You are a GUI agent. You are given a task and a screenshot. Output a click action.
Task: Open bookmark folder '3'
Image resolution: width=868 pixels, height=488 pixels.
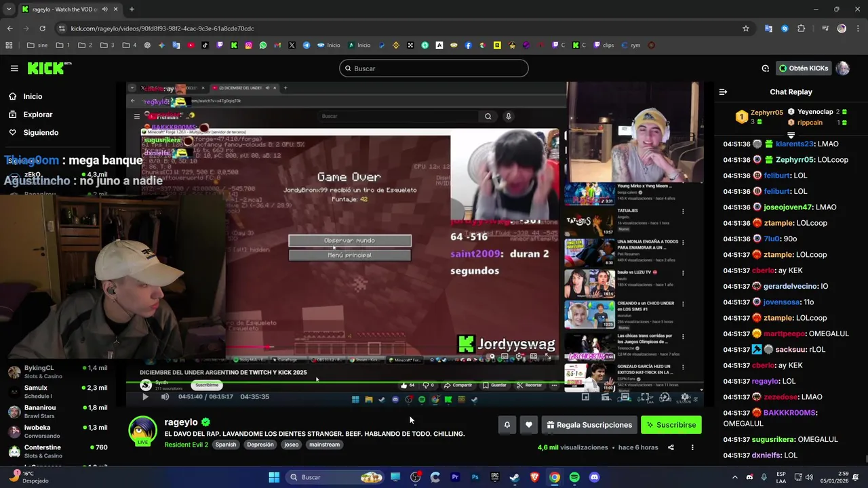click(107, 45)
